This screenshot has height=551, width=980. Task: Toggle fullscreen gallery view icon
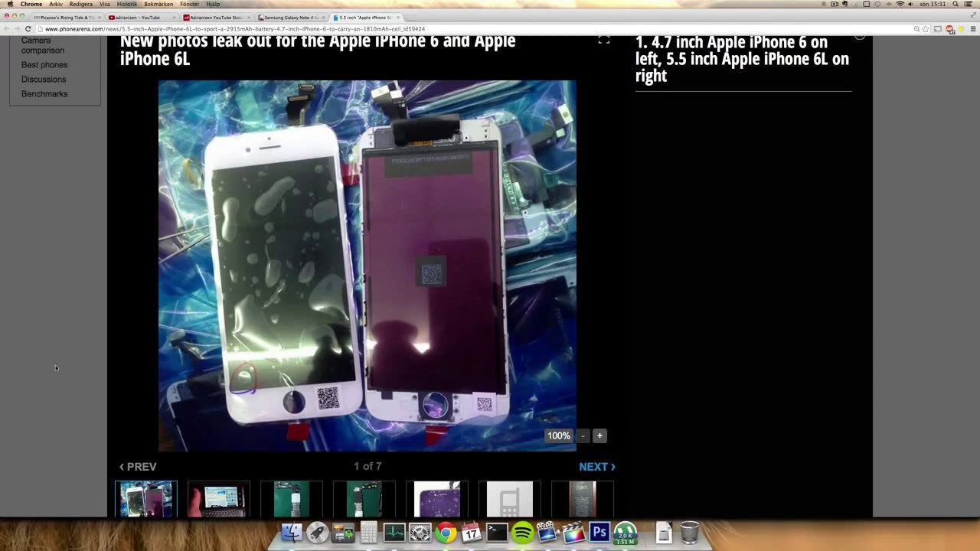point(604,39)
